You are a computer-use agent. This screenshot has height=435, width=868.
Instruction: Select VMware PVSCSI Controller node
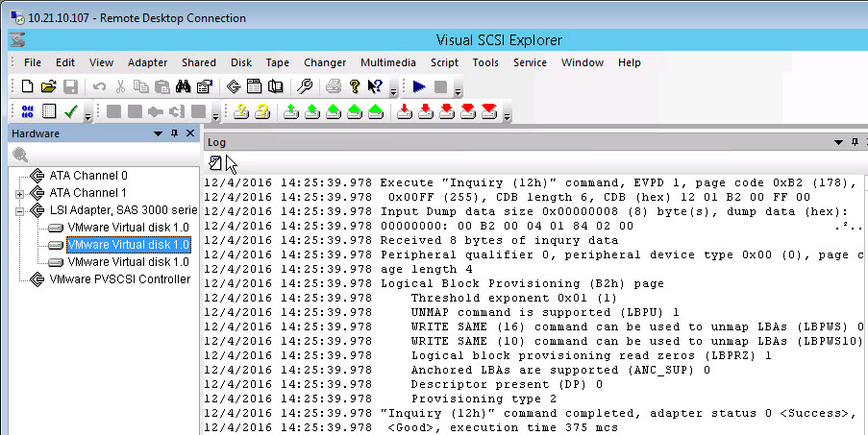pos(119,279)
